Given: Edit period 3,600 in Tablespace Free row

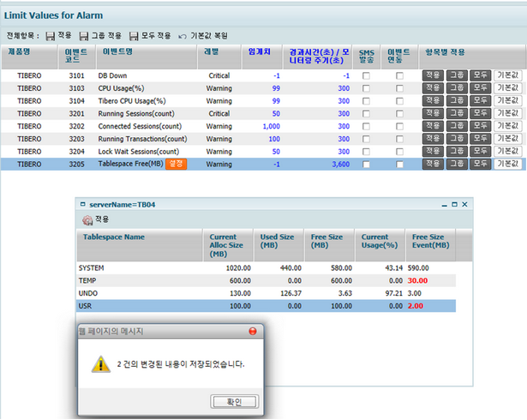Looking at the screenshot, I should click(x=341, y=165).
